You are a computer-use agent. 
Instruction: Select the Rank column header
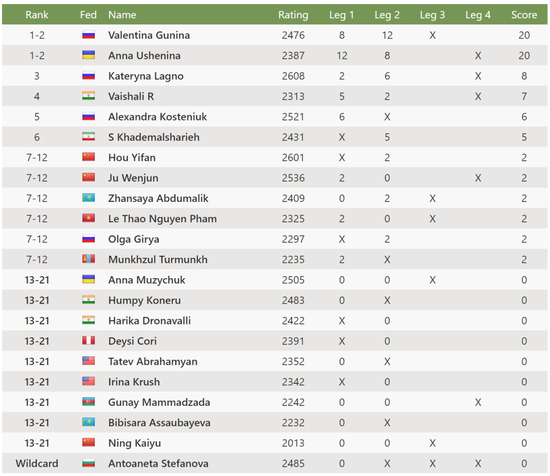coord(37,15)
